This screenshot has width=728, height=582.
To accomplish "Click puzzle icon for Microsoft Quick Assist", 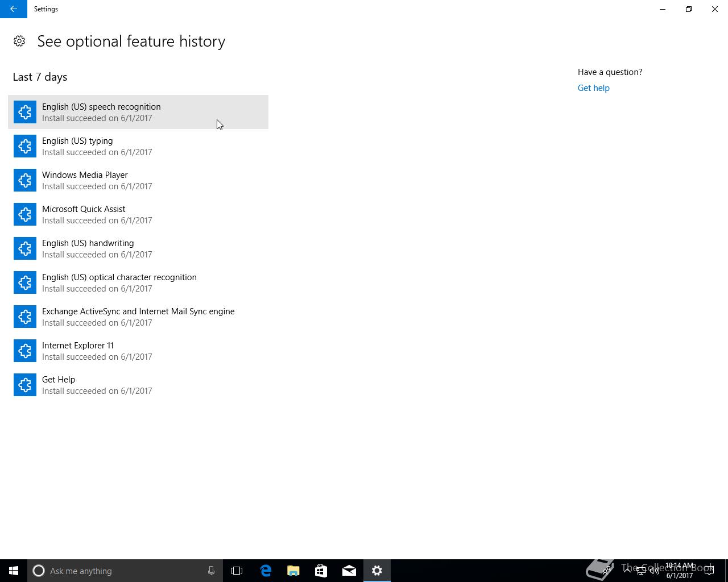I will (25, 214).
